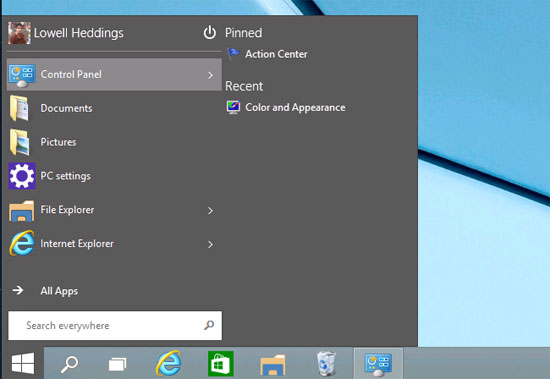Click the Pinned section heading
Viewport: 550px width, 379px height.
point(243,33)
